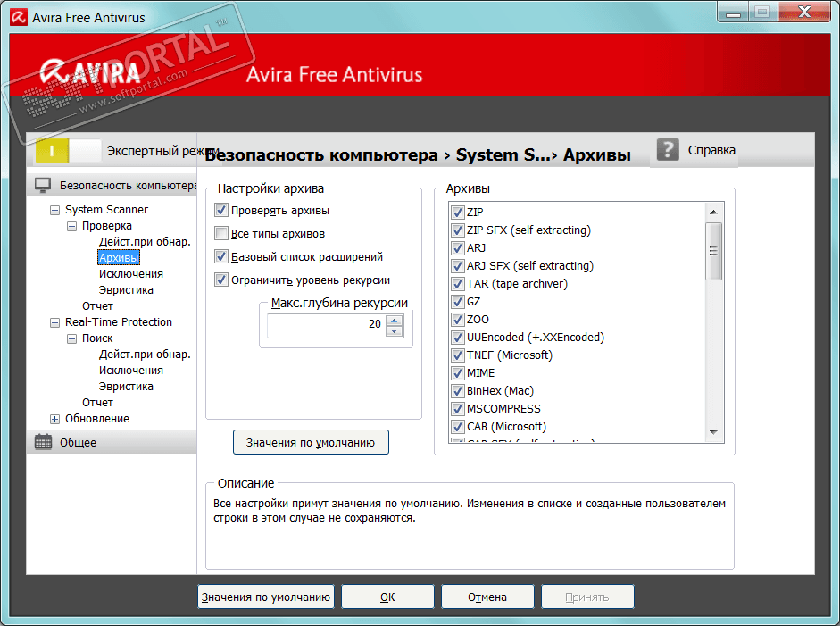The image size is (840, 626).
Task: Click archive list scrollbar up arrow
Action: 713,213
